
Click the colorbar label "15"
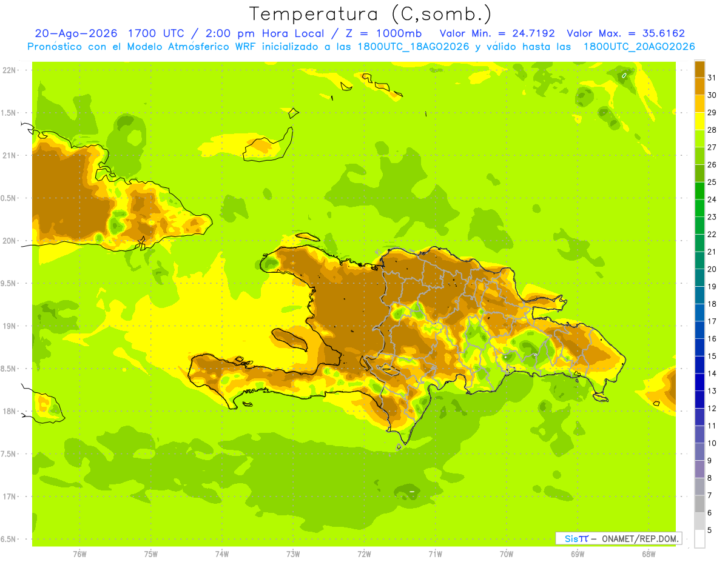[x=712, y=356]
